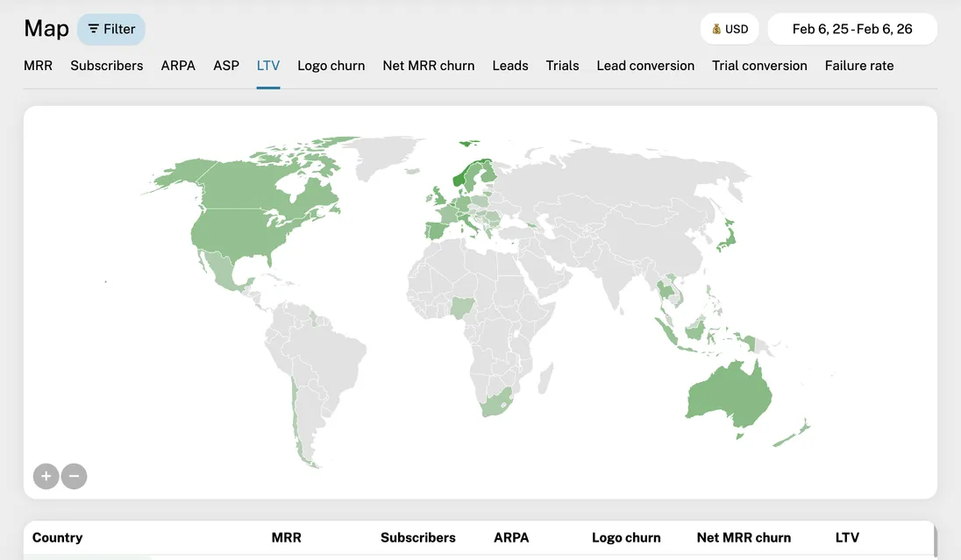Open the date range picker showing Feb 6, 25
Image resolution: width=961 pixels, height=560 pixels.
[x=851, y=28]
